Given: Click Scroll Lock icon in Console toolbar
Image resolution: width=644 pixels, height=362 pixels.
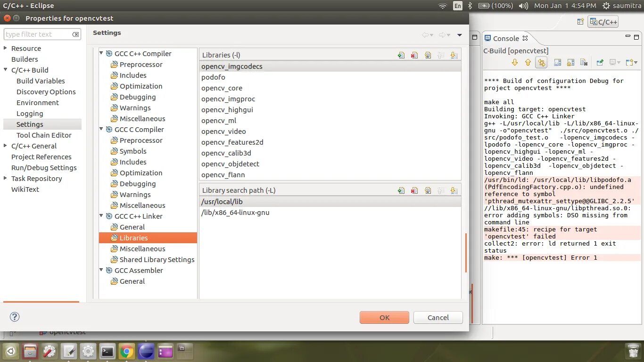Looking at the screenshot, I should [570, 62].
